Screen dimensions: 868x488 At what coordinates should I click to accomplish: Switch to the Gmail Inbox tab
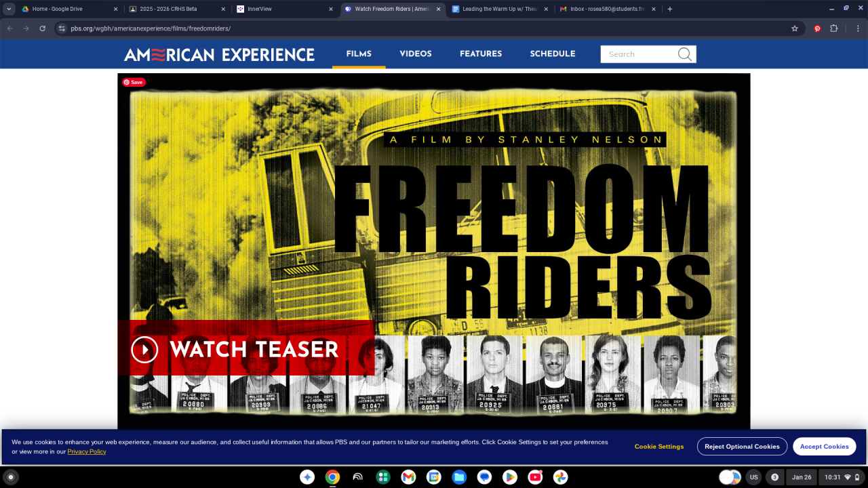(x=608, y=9)
